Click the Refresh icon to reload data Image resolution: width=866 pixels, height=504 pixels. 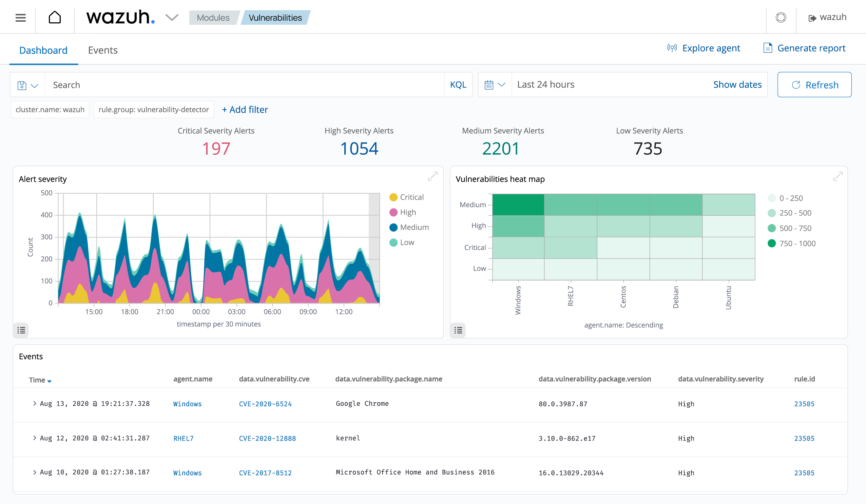pyautogui.click(x=796, y=84)
